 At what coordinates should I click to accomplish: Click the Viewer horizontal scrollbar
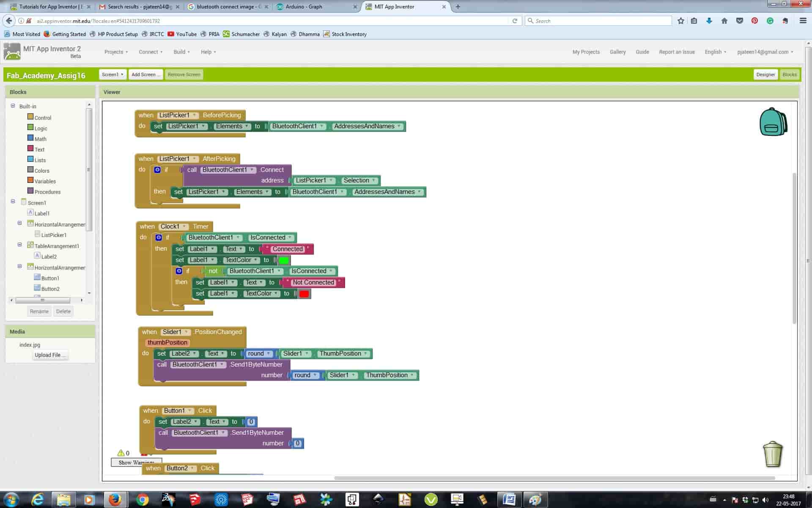tap(554, 478)
